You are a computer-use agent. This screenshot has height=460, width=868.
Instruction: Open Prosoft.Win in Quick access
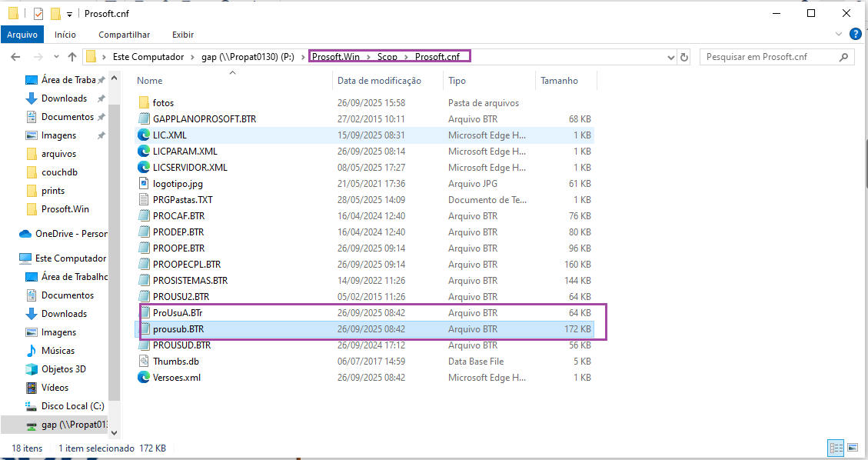click(x=58, y=209)
